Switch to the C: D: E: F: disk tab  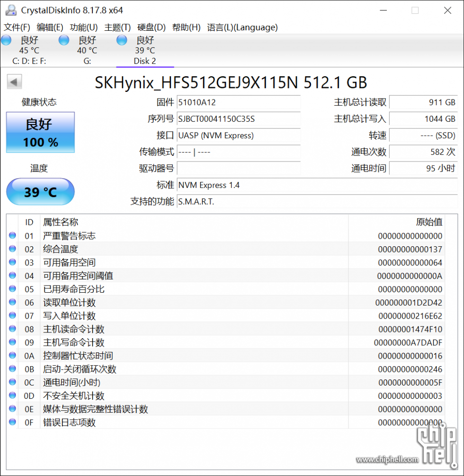[29, 50]
